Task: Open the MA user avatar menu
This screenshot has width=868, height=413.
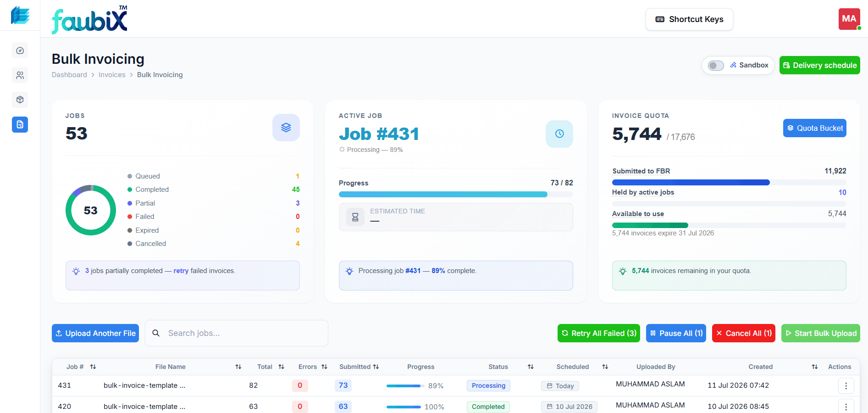Action: coord(849,19)
